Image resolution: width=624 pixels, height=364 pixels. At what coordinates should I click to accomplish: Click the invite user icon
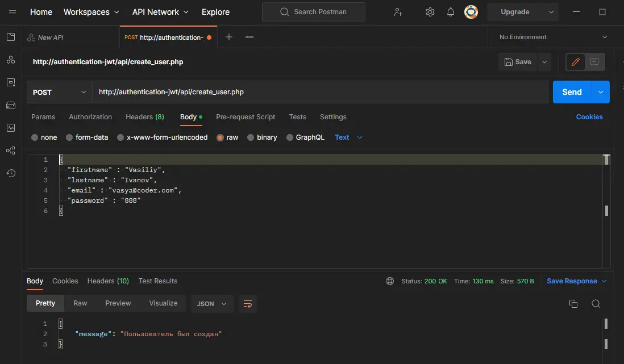tap(398, 12)
